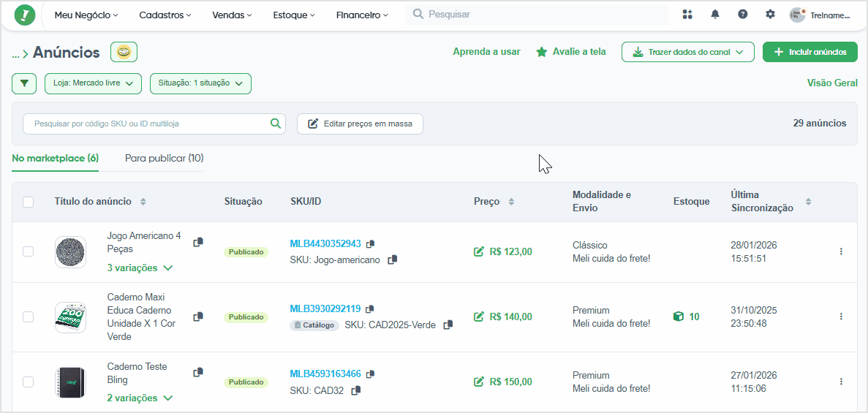This screenshot has height=413, width=868.
Task: Copy the SKU Jogo-americano
Action: 393,259
